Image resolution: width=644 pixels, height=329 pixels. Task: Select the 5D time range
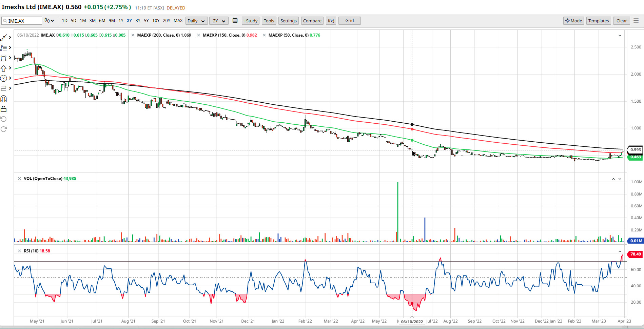point(74,21)
